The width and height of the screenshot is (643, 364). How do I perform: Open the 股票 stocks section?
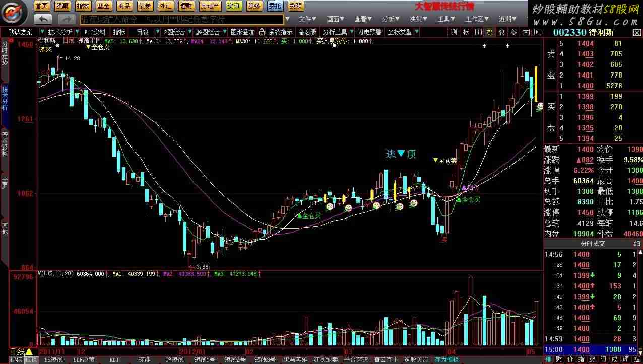click(x=63, y=6)
